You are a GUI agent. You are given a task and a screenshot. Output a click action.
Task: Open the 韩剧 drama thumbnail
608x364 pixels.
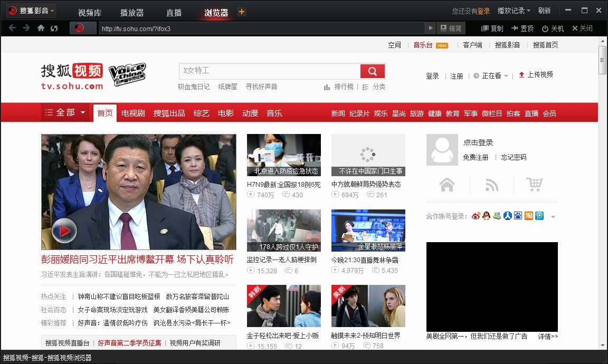(284, 306)
